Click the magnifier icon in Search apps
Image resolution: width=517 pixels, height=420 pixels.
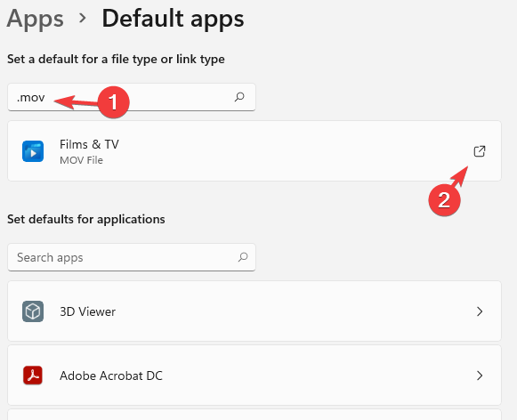[x=243, y=257]
